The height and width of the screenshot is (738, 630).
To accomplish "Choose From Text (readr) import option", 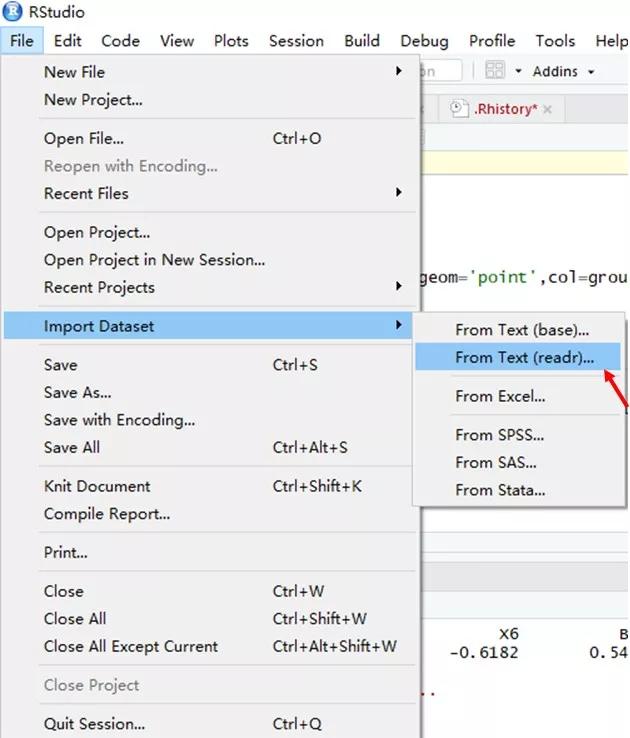I will [x=524, y=357].
